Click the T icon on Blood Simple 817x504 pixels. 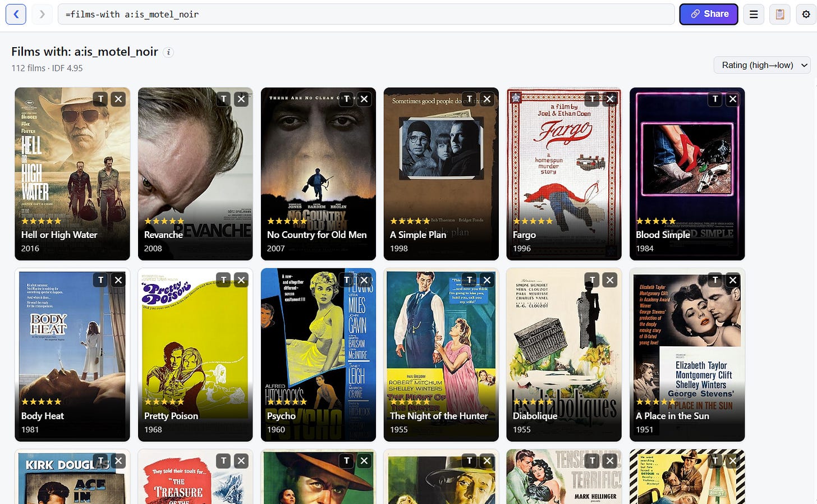point(715,99)
